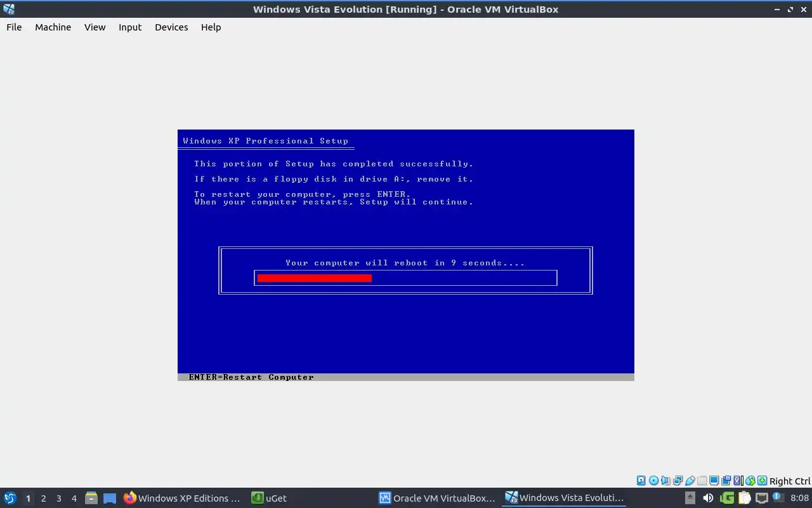Switch to the uGet taskbar window
The height and width of the screenshot is (508, 812).
click(x=269, y=498)
